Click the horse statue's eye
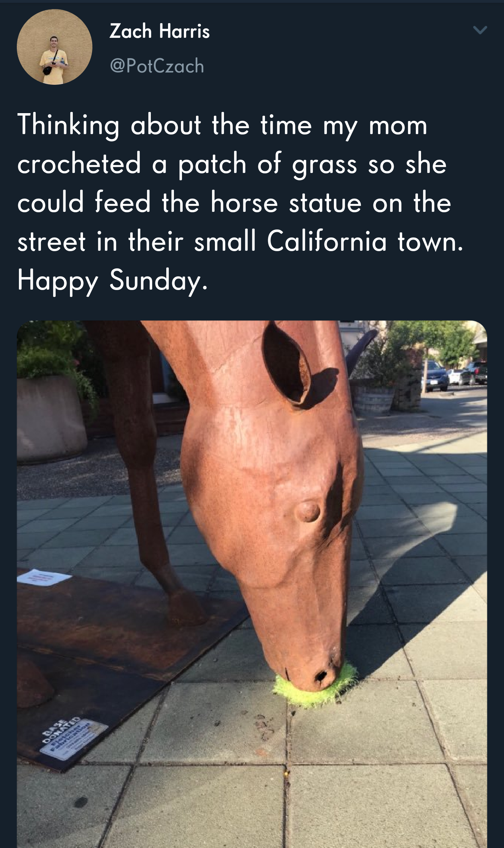Screen dimensions: 504x848 point(308,511)
